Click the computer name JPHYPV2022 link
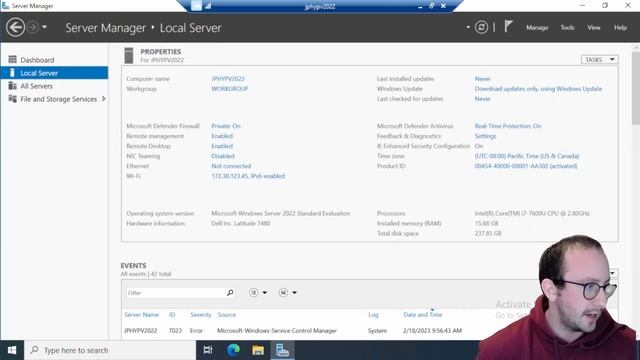 coord(228,79)
